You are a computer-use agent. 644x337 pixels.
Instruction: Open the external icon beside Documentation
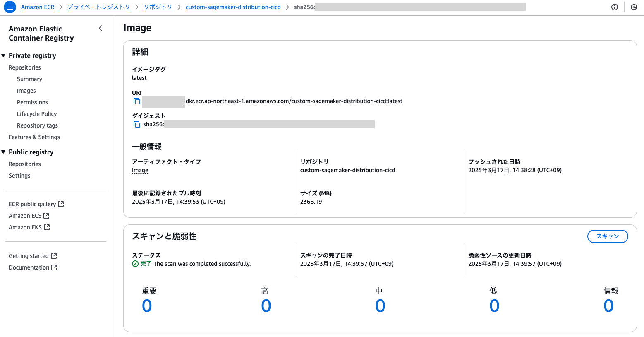[x=54, y=267]
